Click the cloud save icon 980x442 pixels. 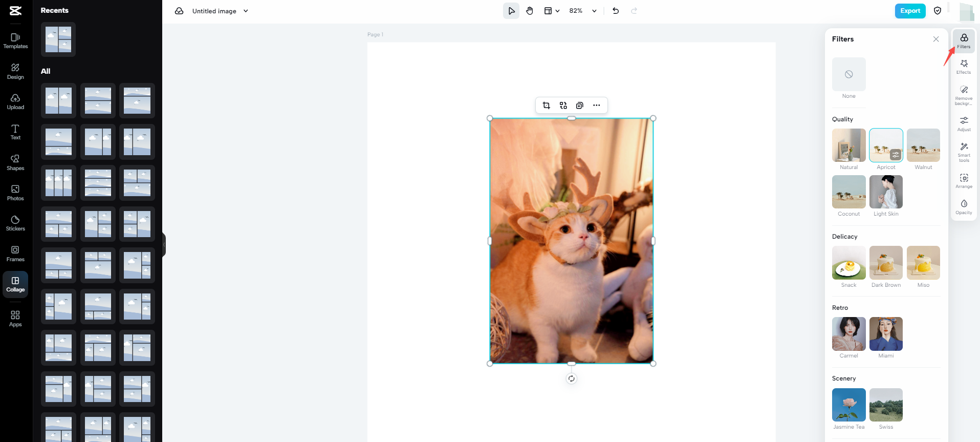(179, 11)
